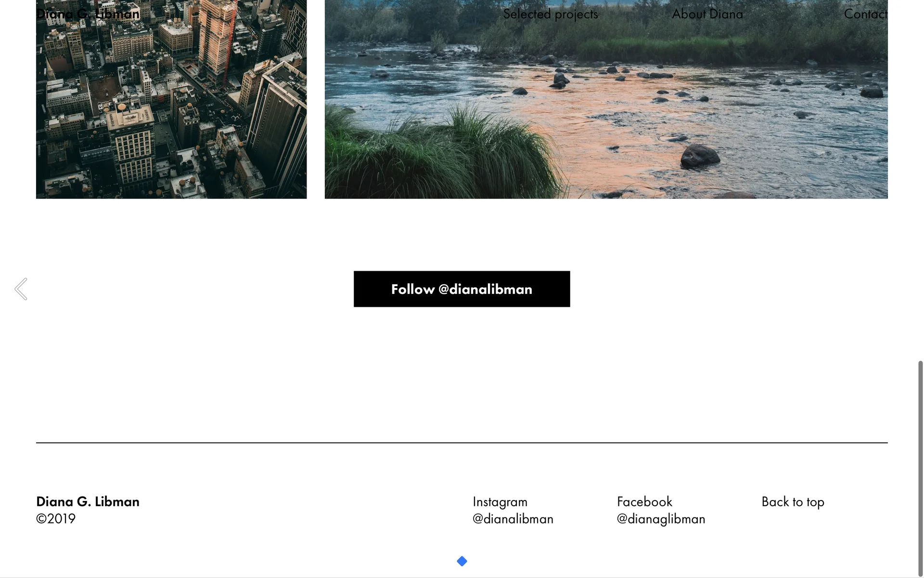Click the ©2019 copyright text
Viewport: 924px width, 578px height.
tap(56, 519)
